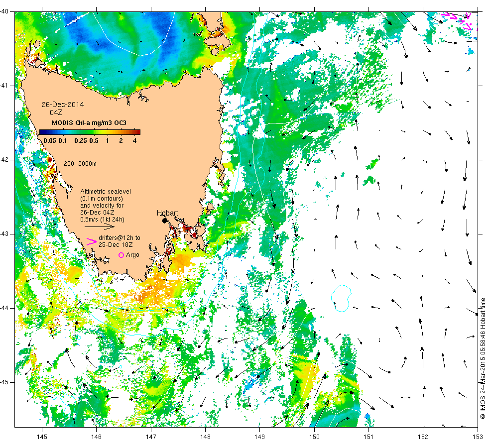
Task: Click the IMOS copyright timestamp text
Action: (x=483, y=358)
